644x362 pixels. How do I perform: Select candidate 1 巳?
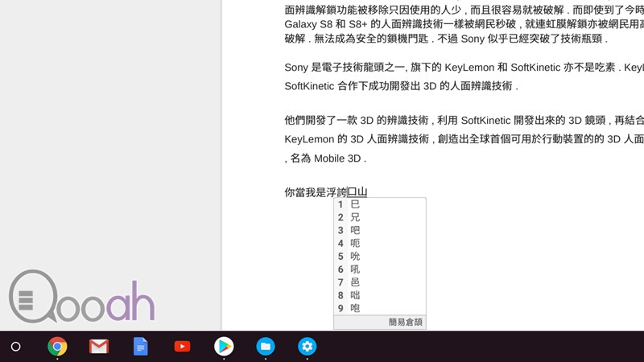tap(380, 204)
